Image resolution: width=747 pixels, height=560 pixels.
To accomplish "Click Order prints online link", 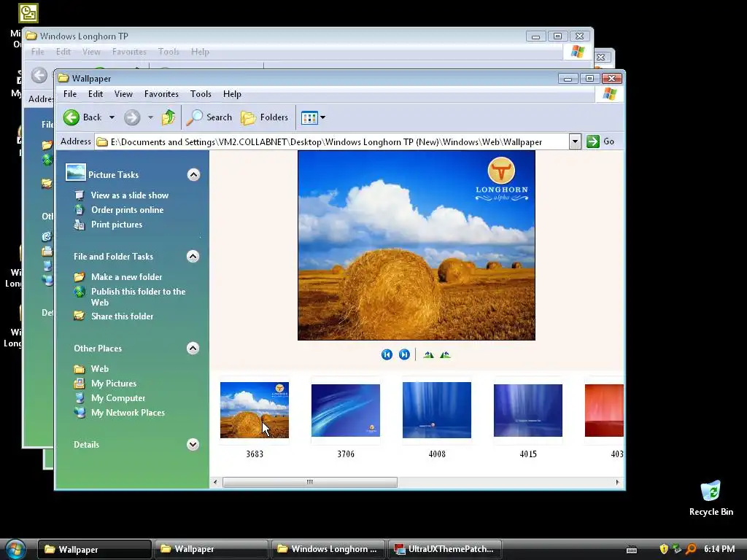I will tap(127, 209).
